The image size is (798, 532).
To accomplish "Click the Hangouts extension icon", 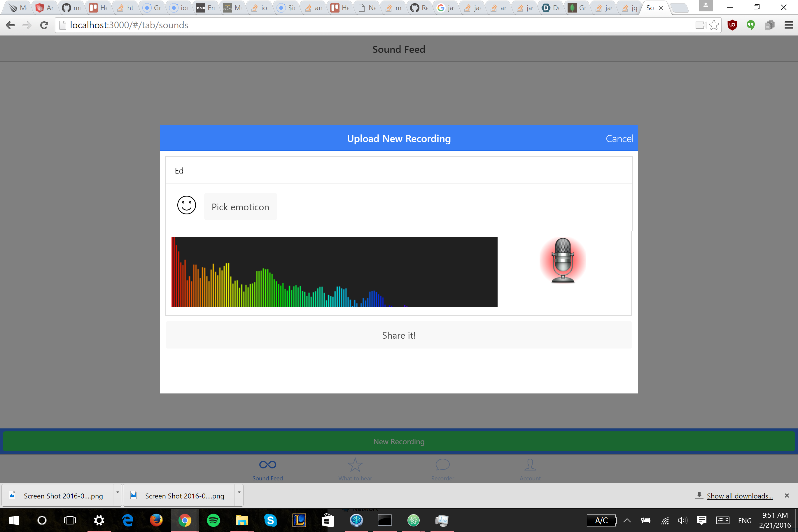I will [x=750, y=25].
